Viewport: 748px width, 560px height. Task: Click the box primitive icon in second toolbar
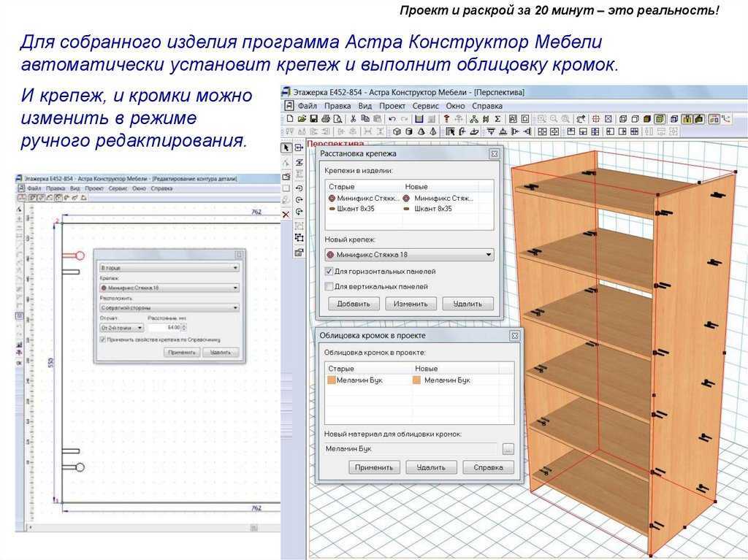pyautogui.click(x=397, y=131)
